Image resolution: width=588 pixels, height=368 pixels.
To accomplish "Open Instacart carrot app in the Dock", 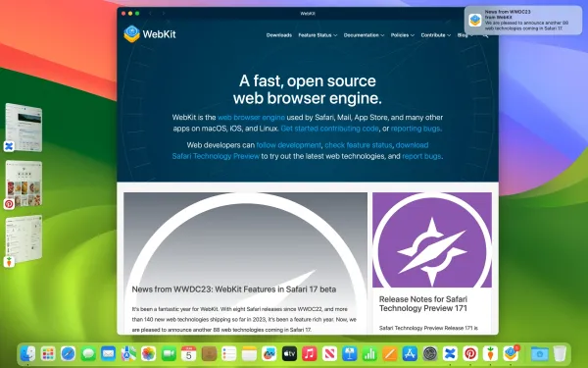I will (x=491, y=353).
